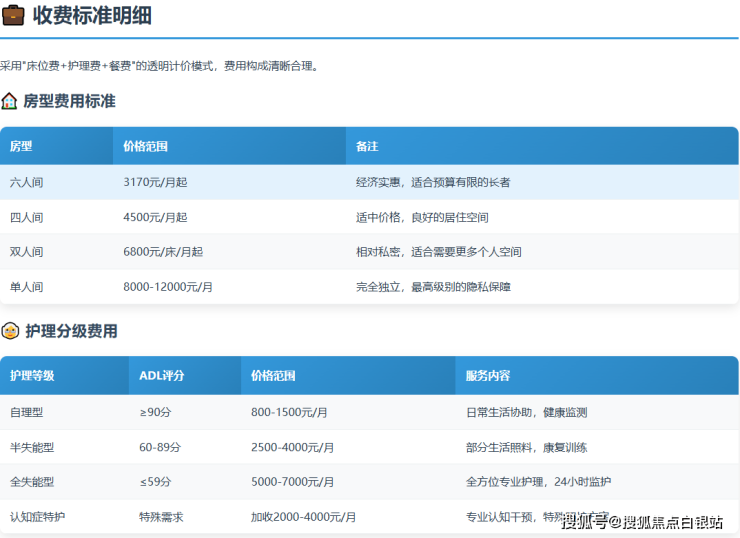
Task: Click the 4500元/月起 price cell
Action: point(155,217)
